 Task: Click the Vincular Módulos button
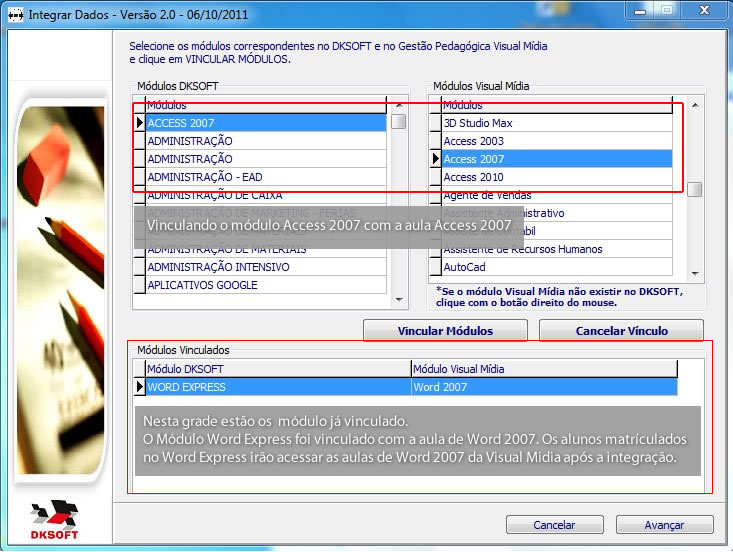pos(445,330)
